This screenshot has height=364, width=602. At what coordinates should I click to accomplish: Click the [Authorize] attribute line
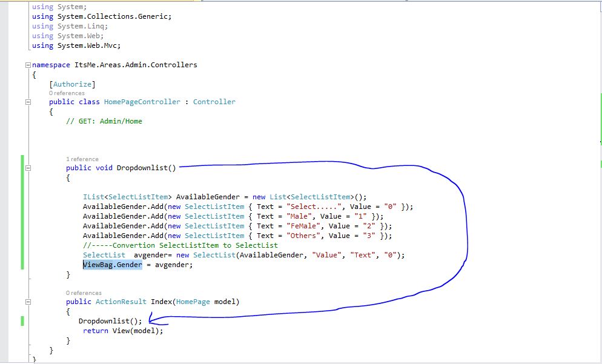[x=73, y=84]
